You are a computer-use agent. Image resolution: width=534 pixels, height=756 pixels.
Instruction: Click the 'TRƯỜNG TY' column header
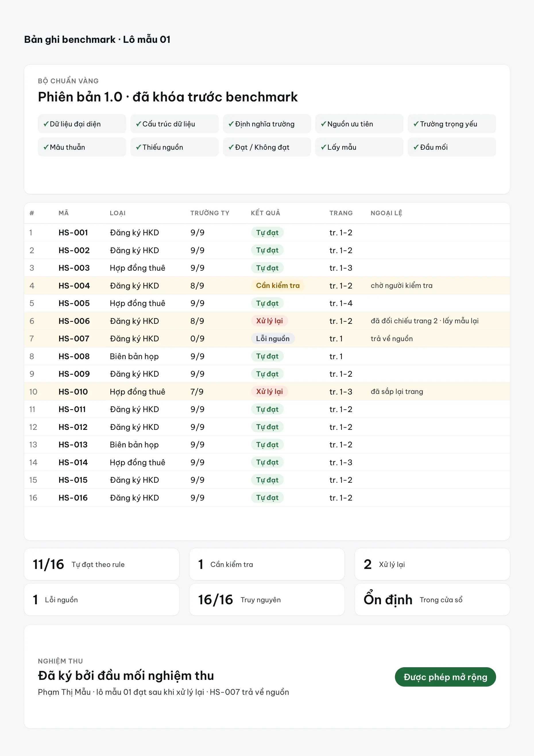(210, 213)
